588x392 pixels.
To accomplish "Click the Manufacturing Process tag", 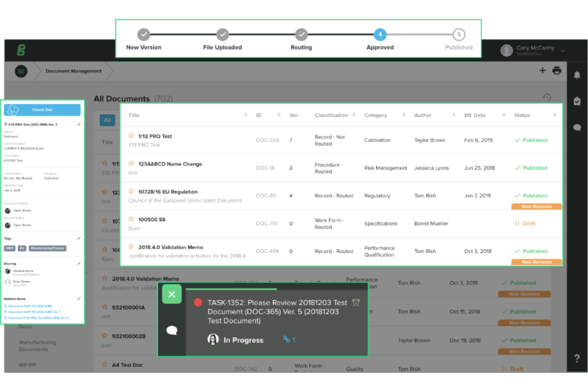I will 47,248.
